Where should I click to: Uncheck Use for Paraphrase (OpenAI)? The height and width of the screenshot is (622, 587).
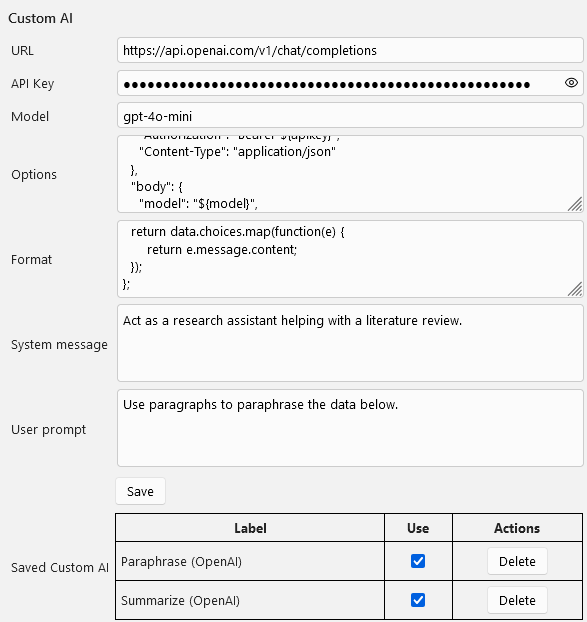click(x=418, y=561)
